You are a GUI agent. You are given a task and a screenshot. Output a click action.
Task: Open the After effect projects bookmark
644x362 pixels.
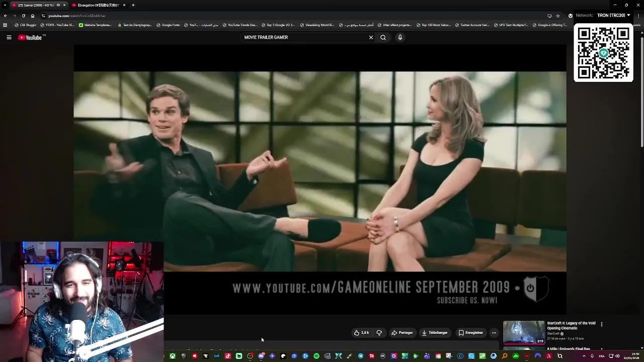click(x=394, y=25)
